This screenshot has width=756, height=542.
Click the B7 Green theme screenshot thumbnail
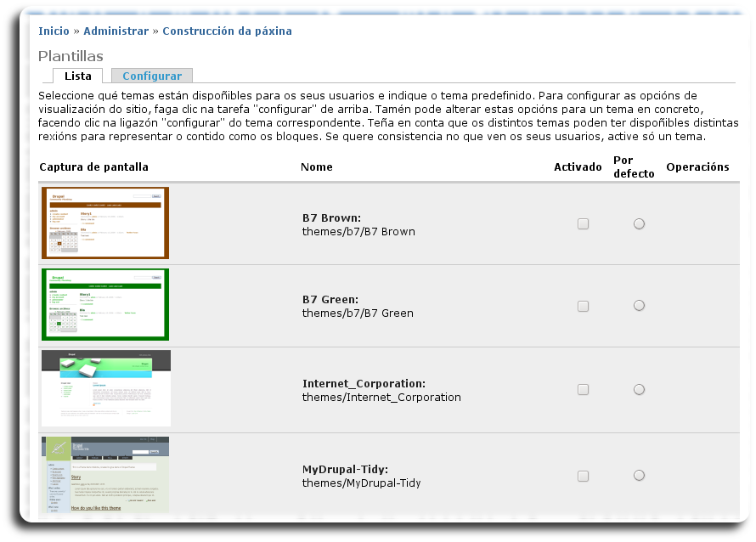coord(105,304)
